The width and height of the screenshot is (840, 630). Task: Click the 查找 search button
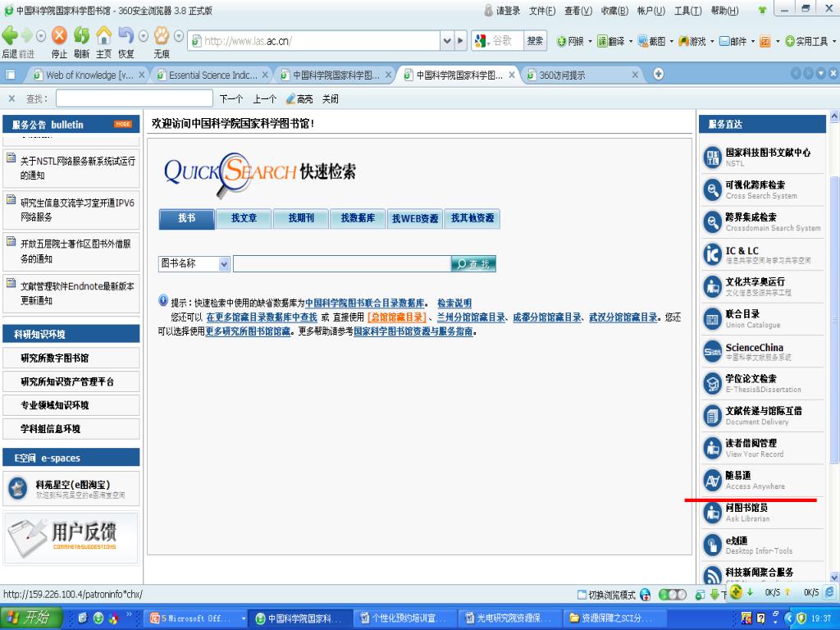pyautogui.click(x=473, y=263)
